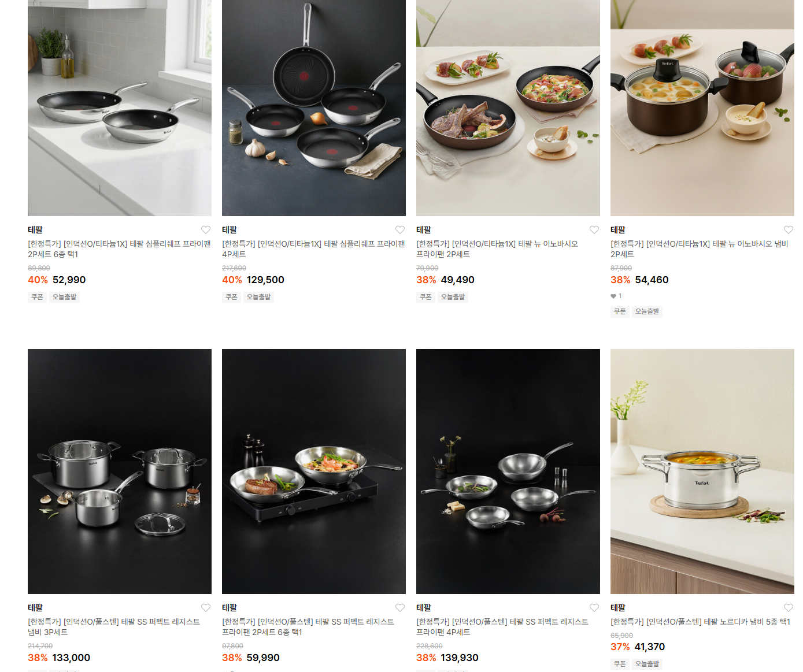
Task: Favorite the 심플리쉐프 프라이팬 2P세트 heart icon
Action: tap(206, 230)
